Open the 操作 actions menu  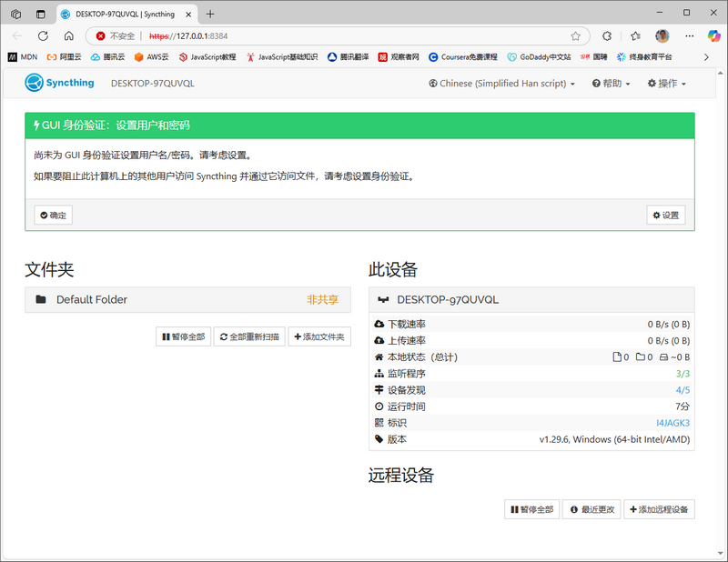[x=666, y=84]
